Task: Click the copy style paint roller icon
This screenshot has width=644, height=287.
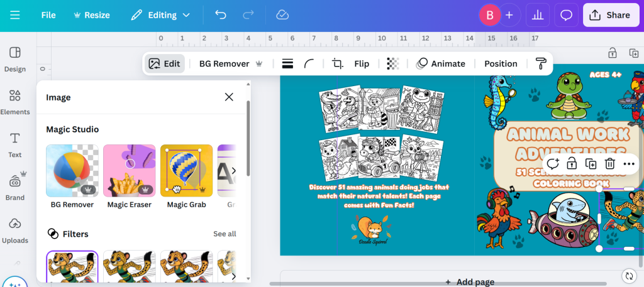Action: pos(541,63)
